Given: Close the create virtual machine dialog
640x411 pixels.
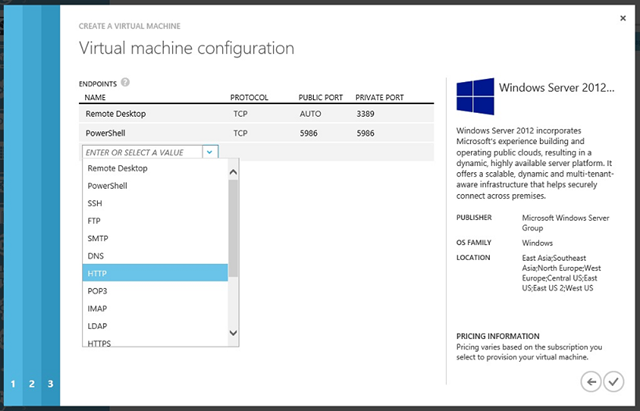Looking at the screenshot, I should tap(623, 18).
